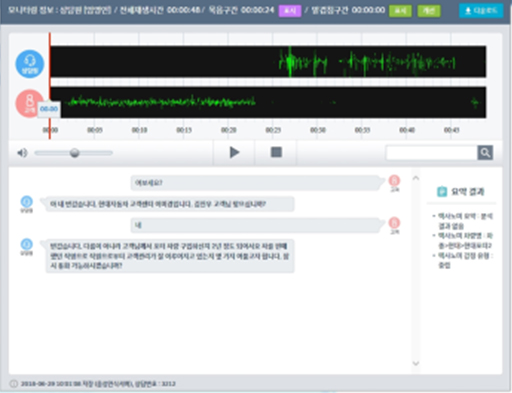Click the magnifier search icon button
The height and width of the screenshot is (393, 512).
[x=485, y=153]
